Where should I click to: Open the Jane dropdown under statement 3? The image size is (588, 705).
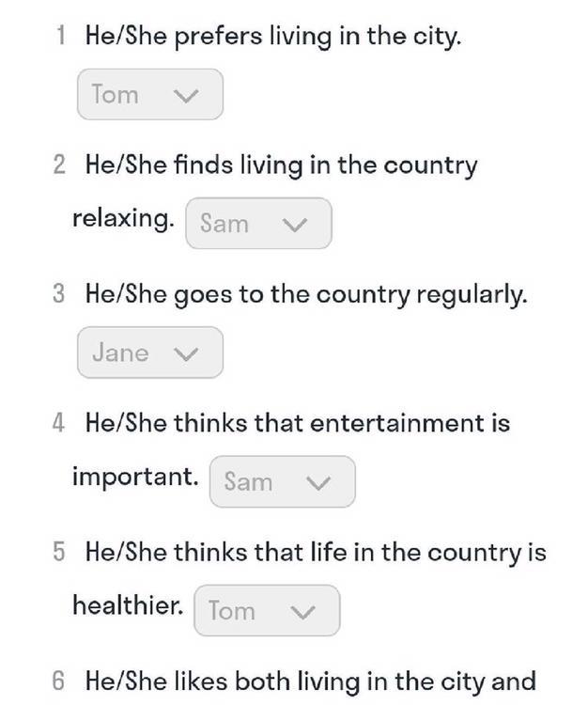(149, 352)
